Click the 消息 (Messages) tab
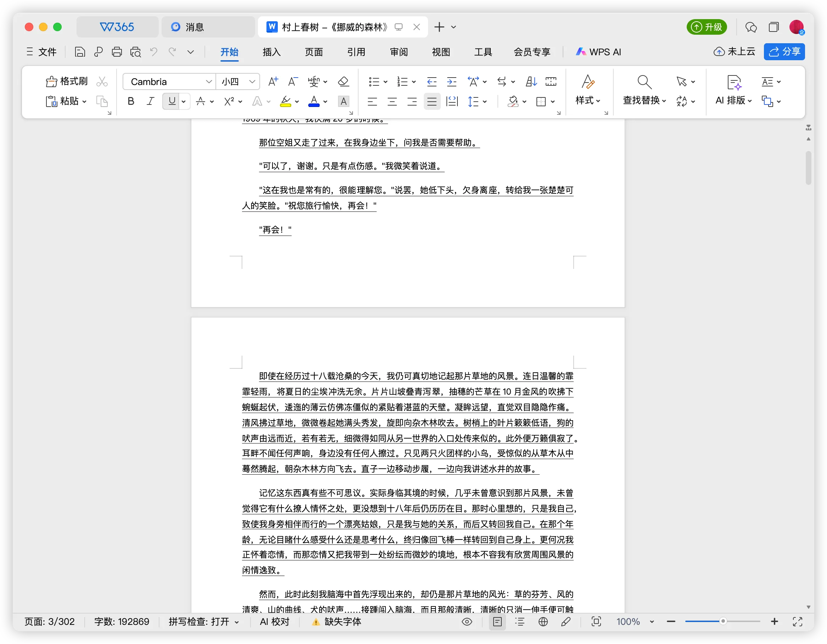The width and height of the screenshot is (827, 644). coord(208,27)
